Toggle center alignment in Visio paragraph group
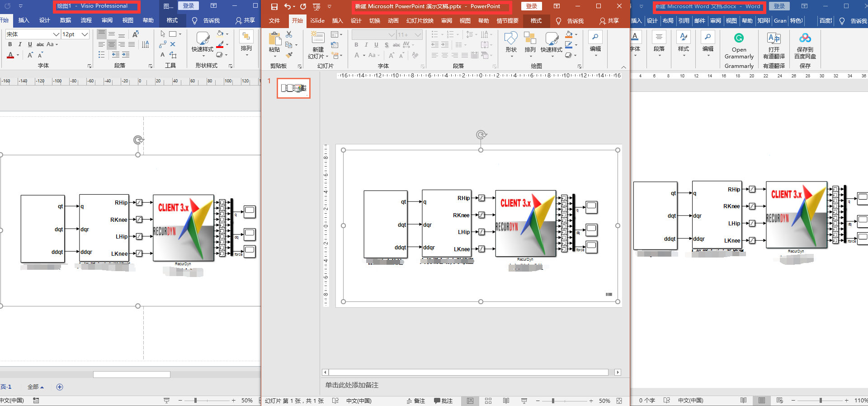 point(112,44)
